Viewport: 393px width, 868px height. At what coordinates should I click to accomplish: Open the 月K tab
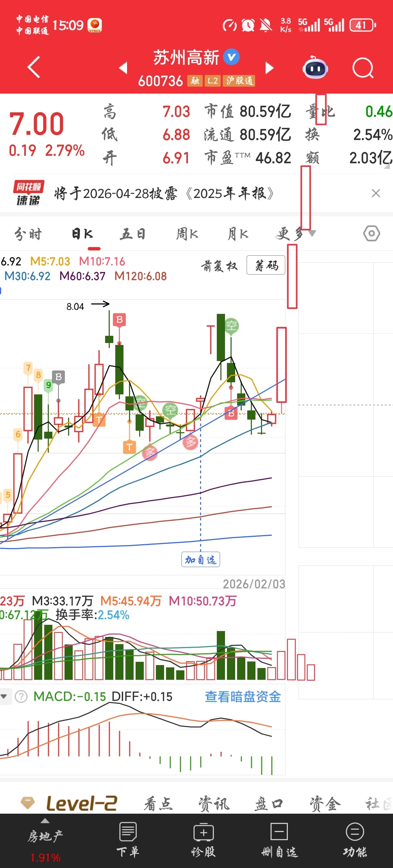click(238, 233)
